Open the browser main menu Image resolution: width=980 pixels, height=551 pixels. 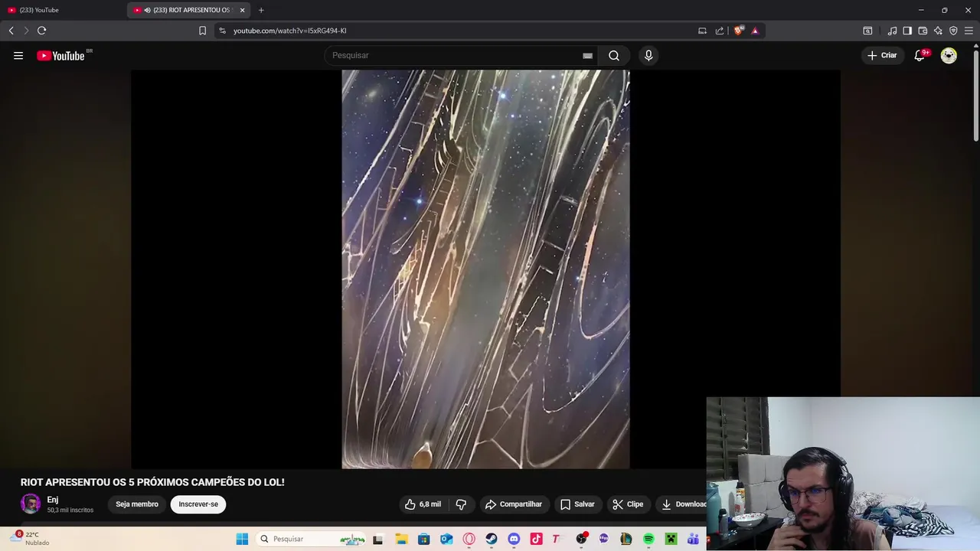pos(969,31)
